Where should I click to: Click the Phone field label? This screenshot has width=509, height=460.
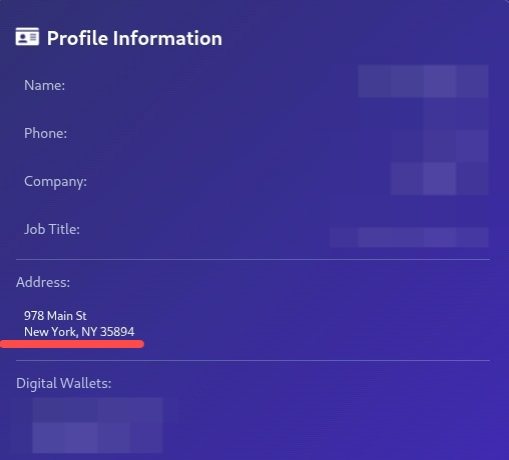45,133
